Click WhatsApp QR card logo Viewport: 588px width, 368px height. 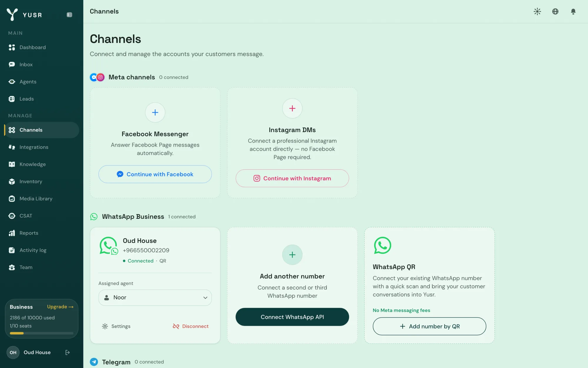[382, 245]
